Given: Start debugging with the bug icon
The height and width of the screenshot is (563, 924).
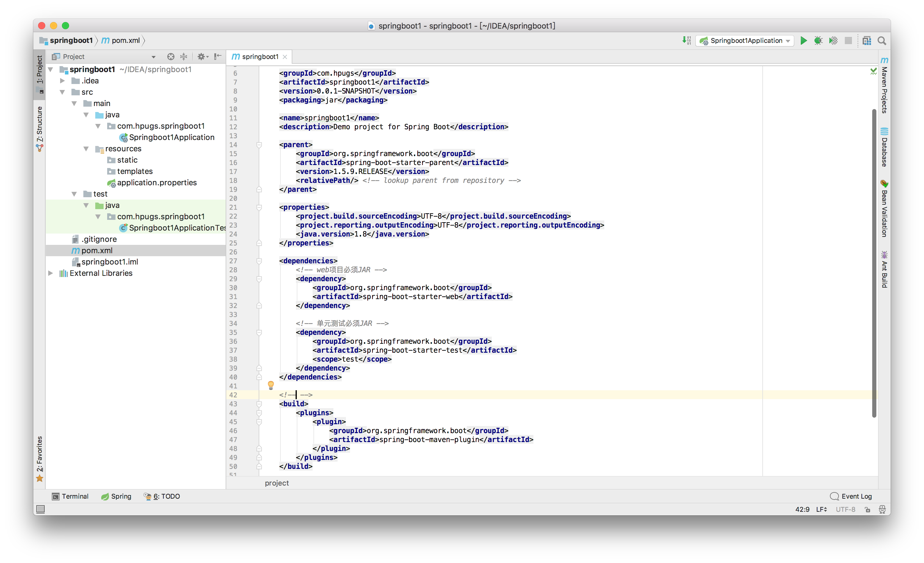Looking at the screenshot, I should pos(818,41).
